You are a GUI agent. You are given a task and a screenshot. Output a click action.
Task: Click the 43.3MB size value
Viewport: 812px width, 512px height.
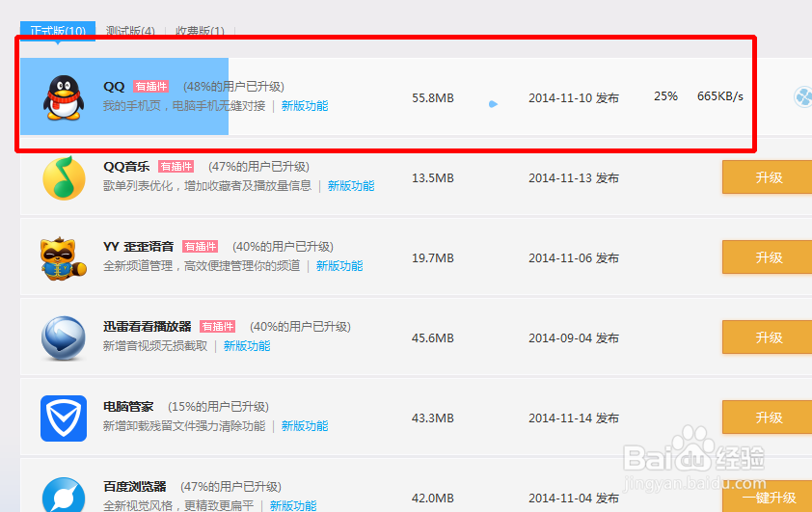point(433,418)
